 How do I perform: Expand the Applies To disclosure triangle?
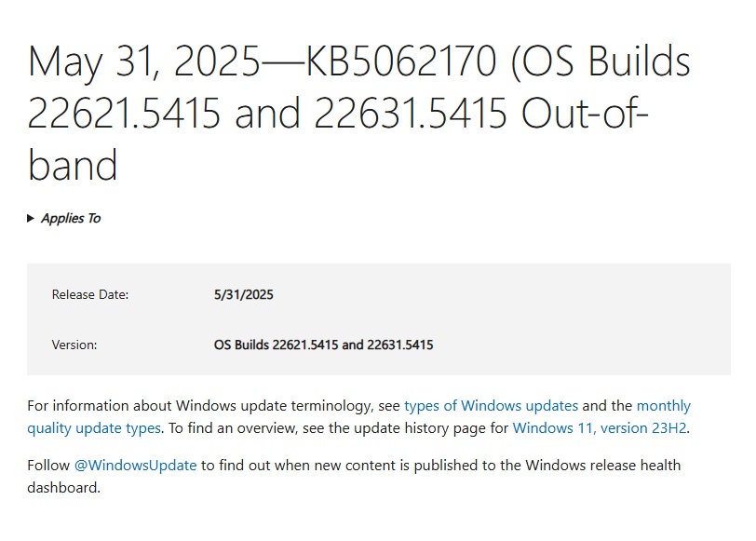click(31, 219)
